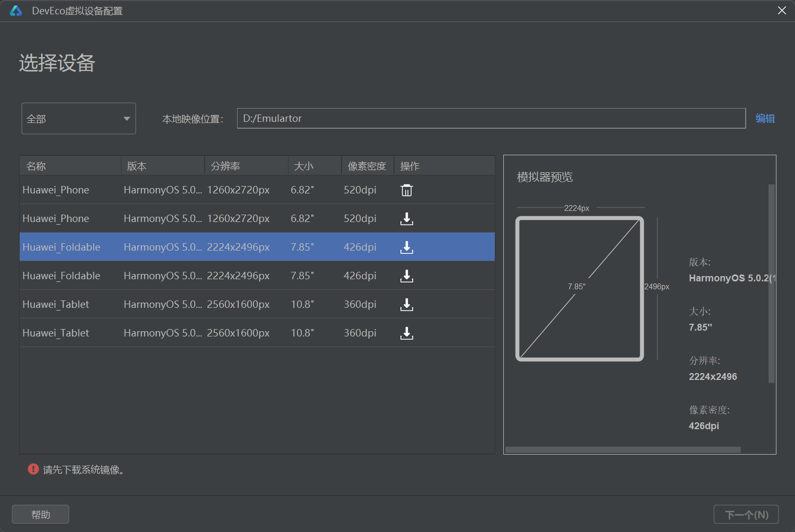Sort by the 像素密度 column header
The image size is (795, 532).
pos(368,166)
